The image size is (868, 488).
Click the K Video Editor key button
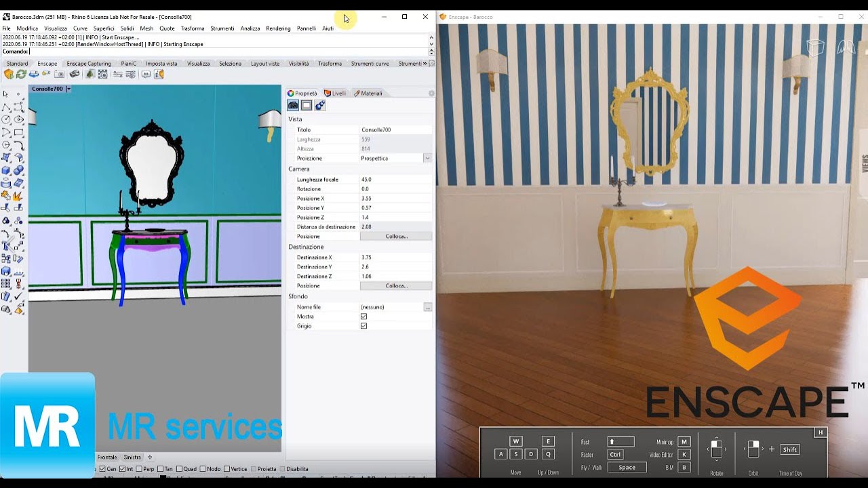684,454
